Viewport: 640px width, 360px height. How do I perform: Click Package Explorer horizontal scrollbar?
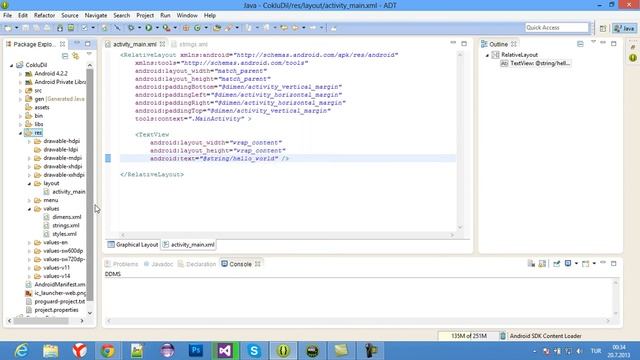coord(41,321)
